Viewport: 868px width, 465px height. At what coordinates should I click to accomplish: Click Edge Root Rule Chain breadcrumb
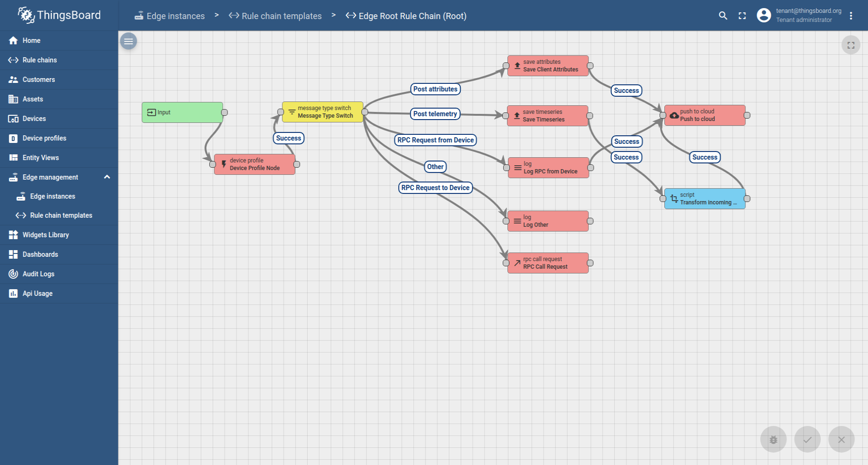(406, 16)
